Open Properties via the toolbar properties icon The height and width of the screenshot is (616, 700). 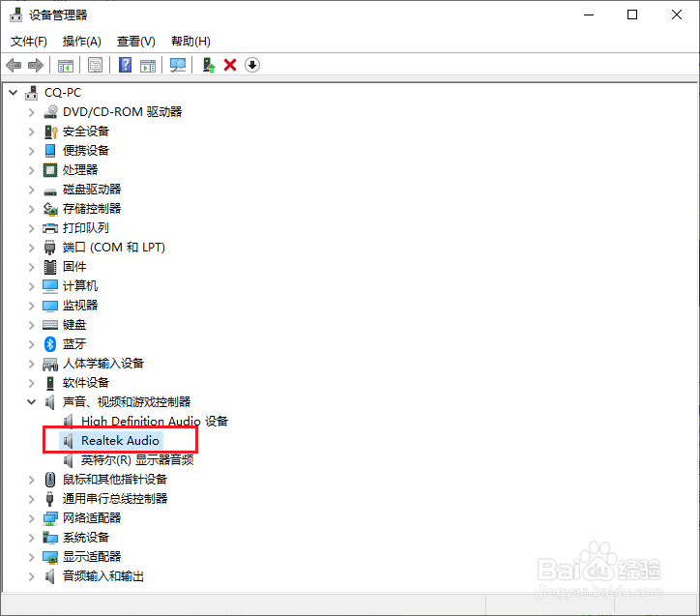(95, 65)
